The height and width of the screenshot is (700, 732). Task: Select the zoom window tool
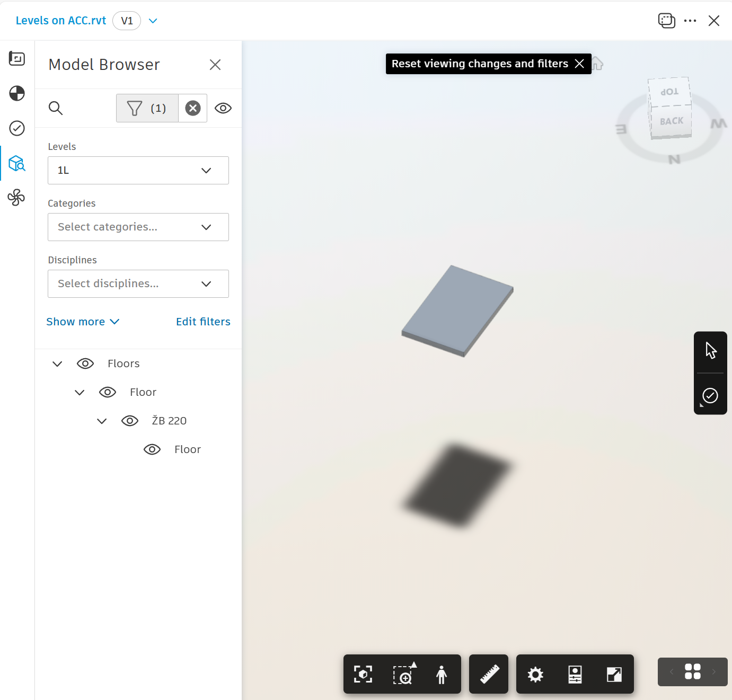pyautogui.click(x=403, y=674)
